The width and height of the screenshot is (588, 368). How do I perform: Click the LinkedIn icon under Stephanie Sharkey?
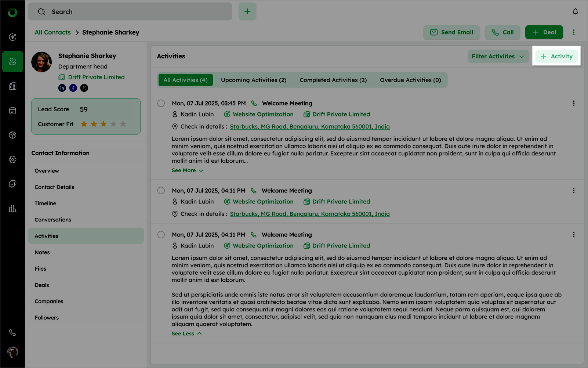[62, 88]
